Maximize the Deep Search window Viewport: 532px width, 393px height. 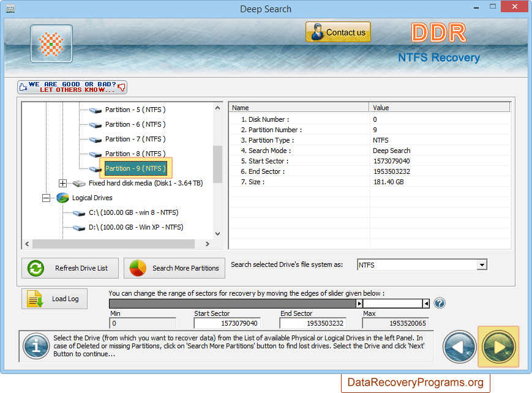[493, 7]
